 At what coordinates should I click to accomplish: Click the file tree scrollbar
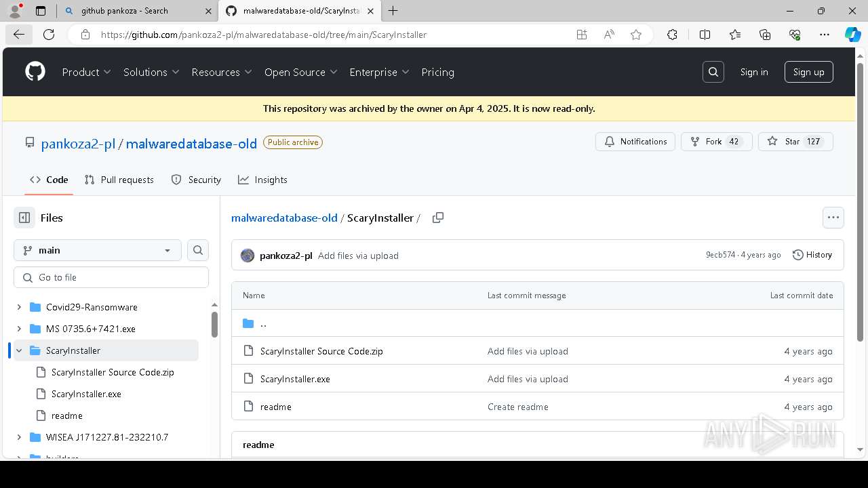(x=214, y=324)
